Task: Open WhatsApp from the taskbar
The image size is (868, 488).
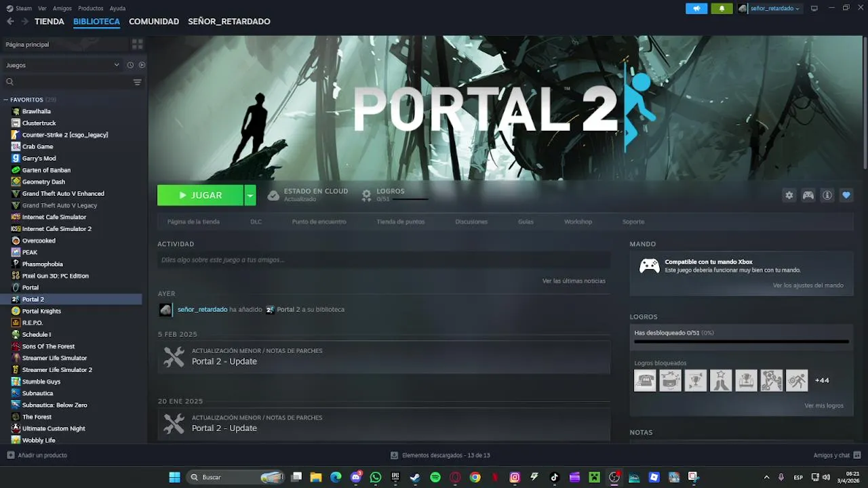Action: pos(376,477)
